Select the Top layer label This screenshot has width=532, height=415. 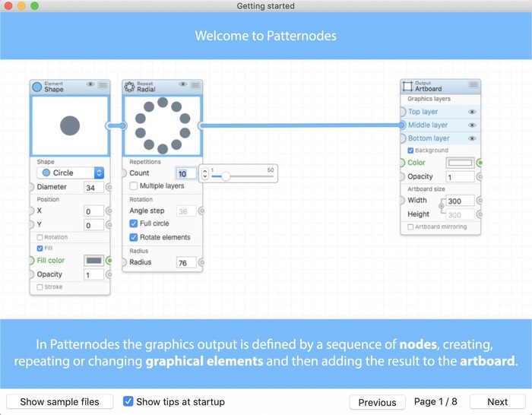(423, 112)
